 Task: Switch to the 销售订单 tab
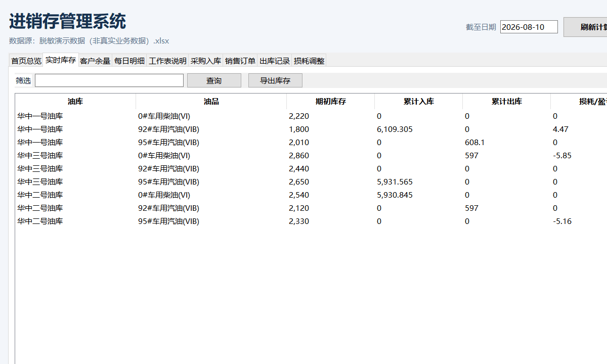[x=240, y=61]
